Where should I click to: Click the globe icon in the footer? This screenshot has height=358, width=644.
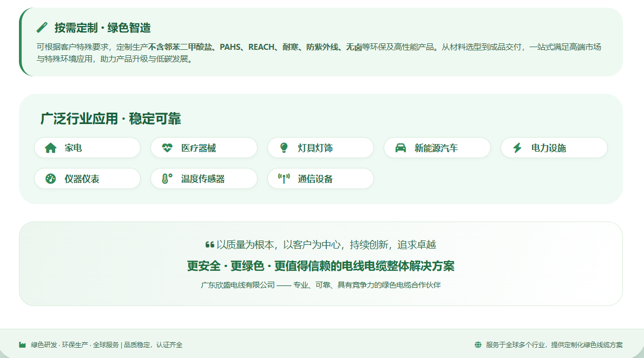[478, 345]
